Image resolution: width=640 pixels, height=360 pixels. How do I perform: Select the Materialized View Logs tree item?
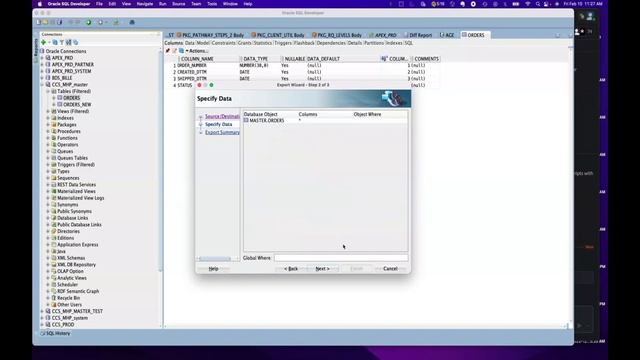(80, 198)
